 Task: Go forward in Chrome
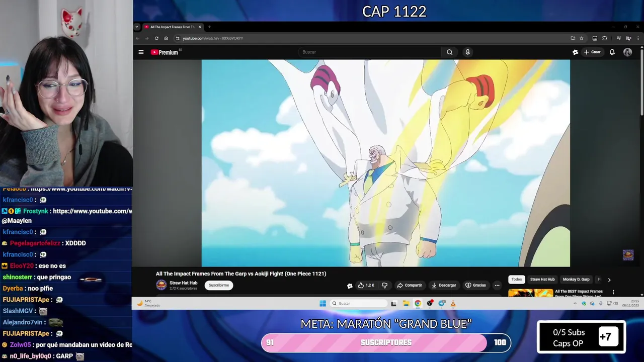(x=147, y=38)
